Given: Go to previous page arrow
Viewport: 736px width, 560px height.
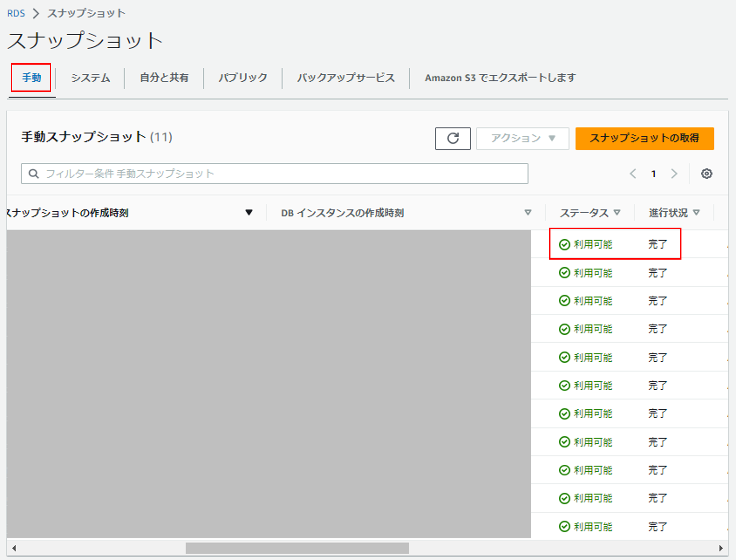Looking at the screenshot, I should pyautogui.click(x=633, y=174).
